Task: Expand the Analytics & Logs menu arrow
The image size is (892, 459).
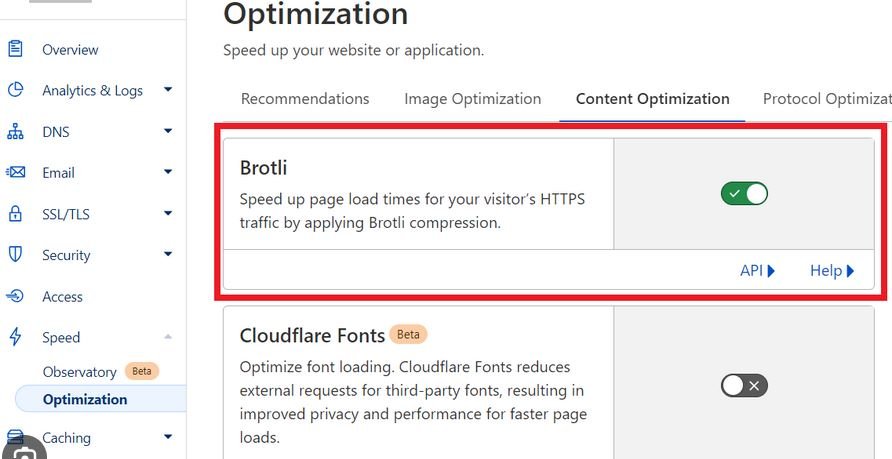Action: 168,90
